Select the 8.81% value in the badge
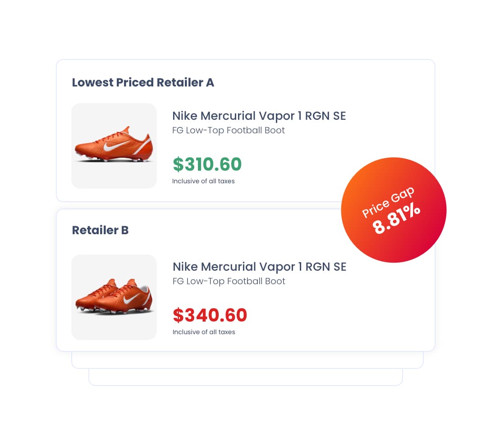The width and height of the screenshot is (504, 445). (x=397, y=220)
